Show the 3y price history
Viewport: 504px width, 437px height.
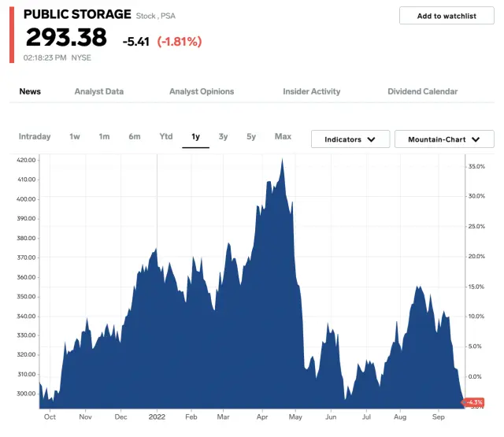(224, 136)
